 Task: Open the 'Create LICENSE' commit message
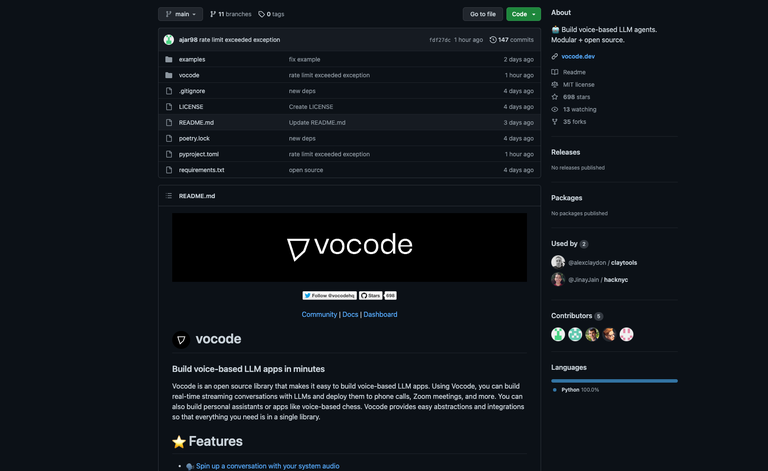coord(311,107)
